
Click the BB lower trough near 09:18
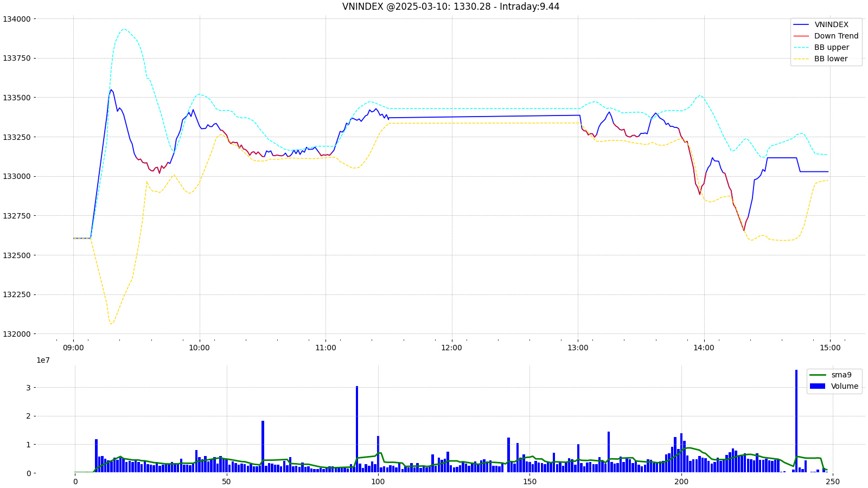[x=112, y=324]
